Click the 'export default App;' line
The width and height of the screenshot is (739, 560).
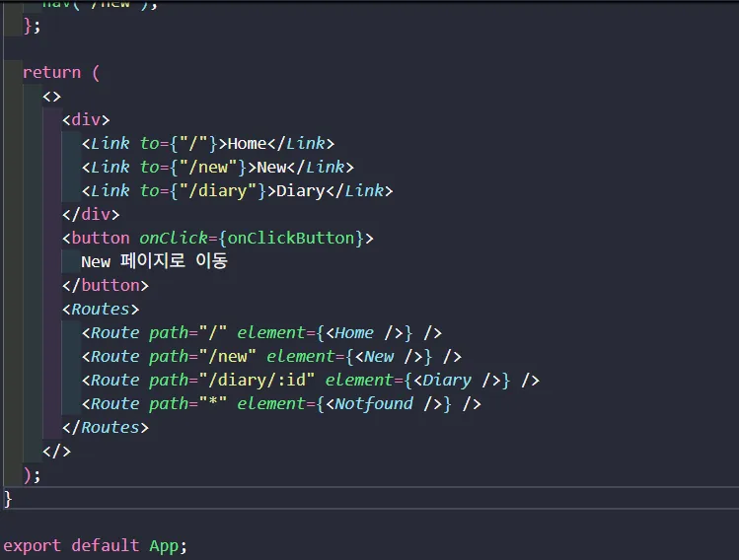[95, 546]
